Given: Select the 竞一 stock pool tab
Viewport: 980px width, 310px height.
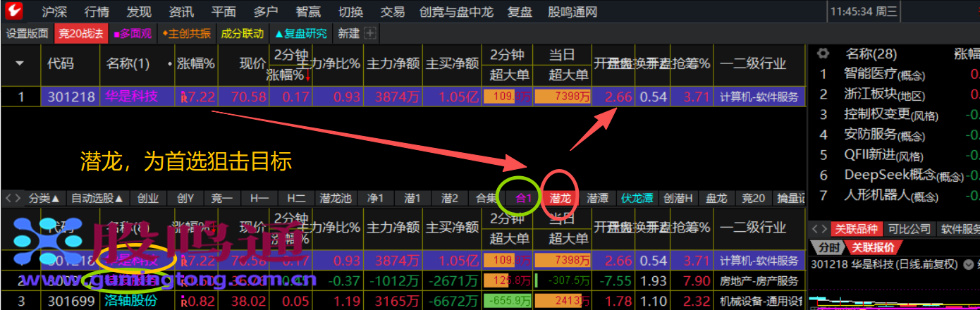Looking at the screenshot, I should [x=222, y=198].
